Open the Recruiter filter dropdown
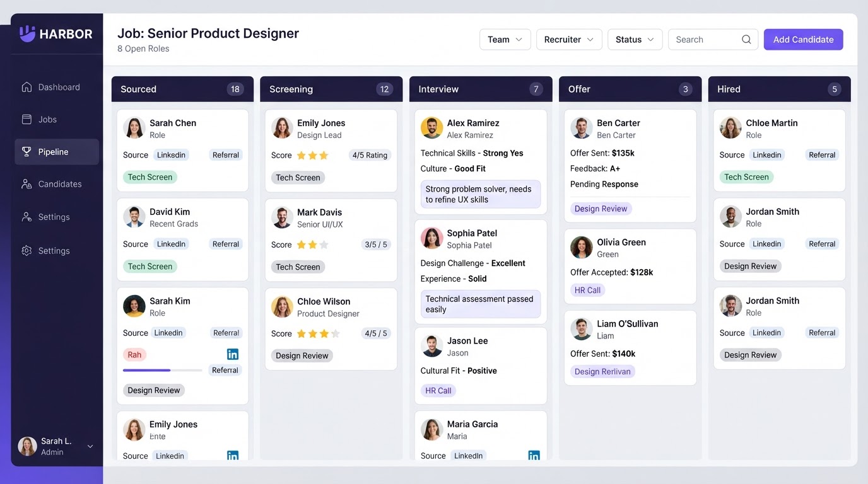The height and width of the screenshot is (484, 868). pos(569,39)
